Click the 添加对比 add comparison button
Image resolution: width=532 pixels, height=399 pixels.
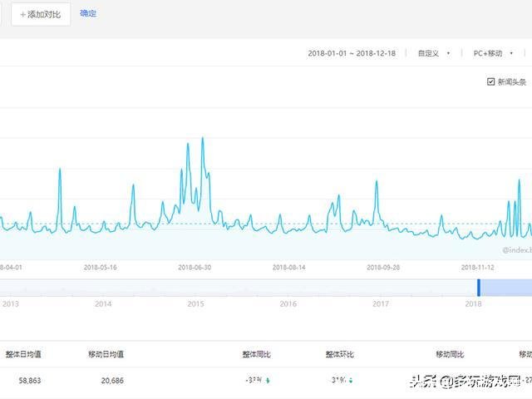[41, 14]
